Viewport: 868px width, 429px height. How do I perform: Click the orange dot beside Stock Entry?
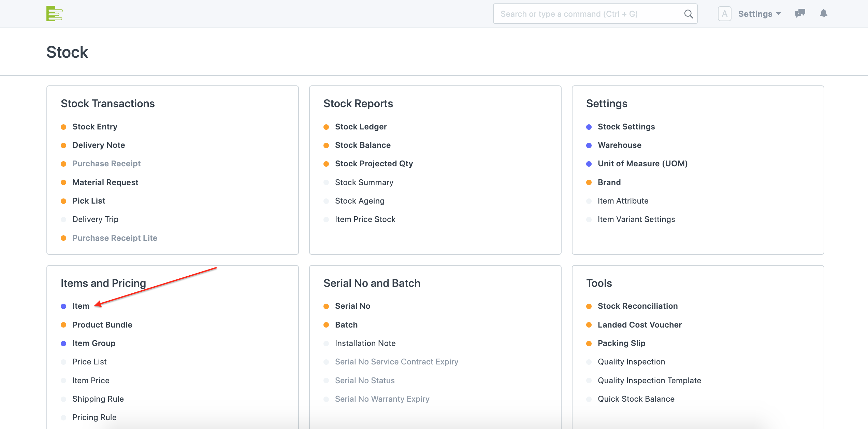click(63, 127)
